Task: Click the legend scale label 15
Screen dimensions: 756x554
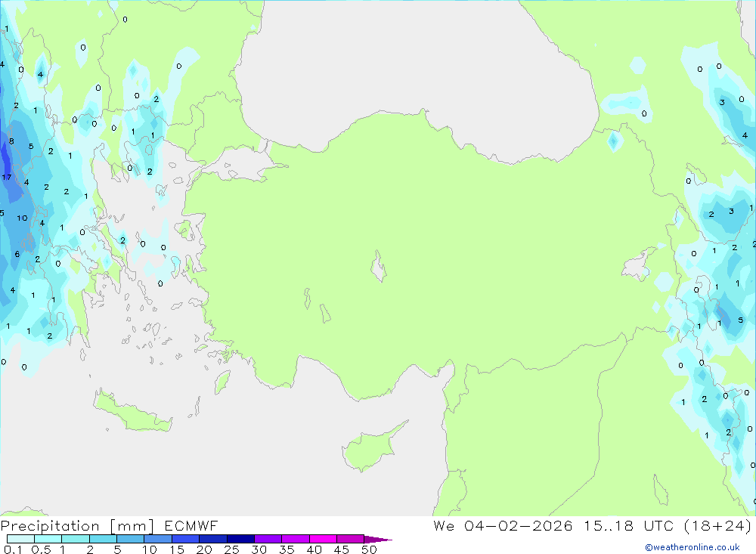Action: coord(177,549)
